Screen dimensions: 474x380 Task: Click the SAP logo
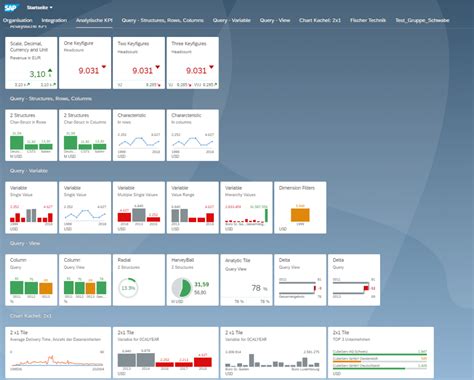(12, 7)
